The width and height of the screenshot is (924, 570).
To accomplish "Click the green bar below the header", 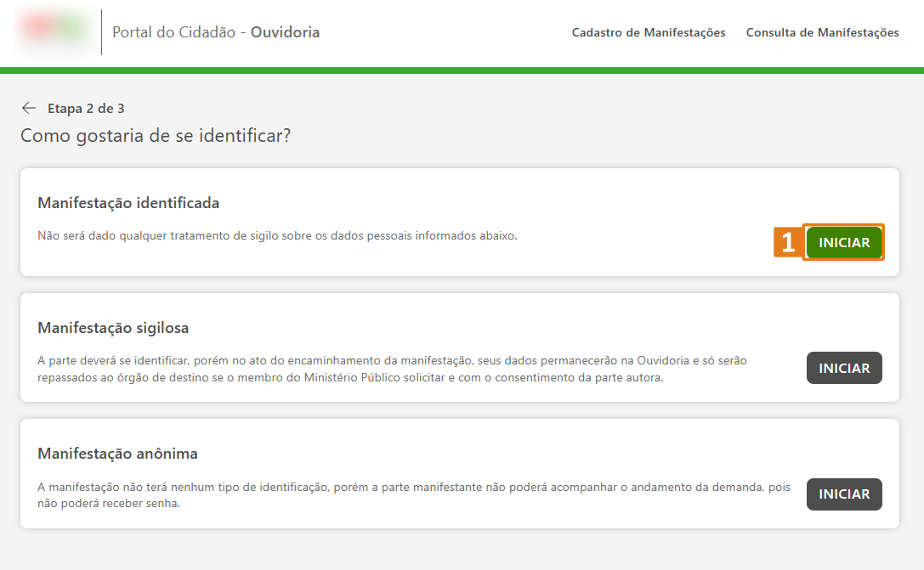I will pyautogui.click(x=462, y=64).
